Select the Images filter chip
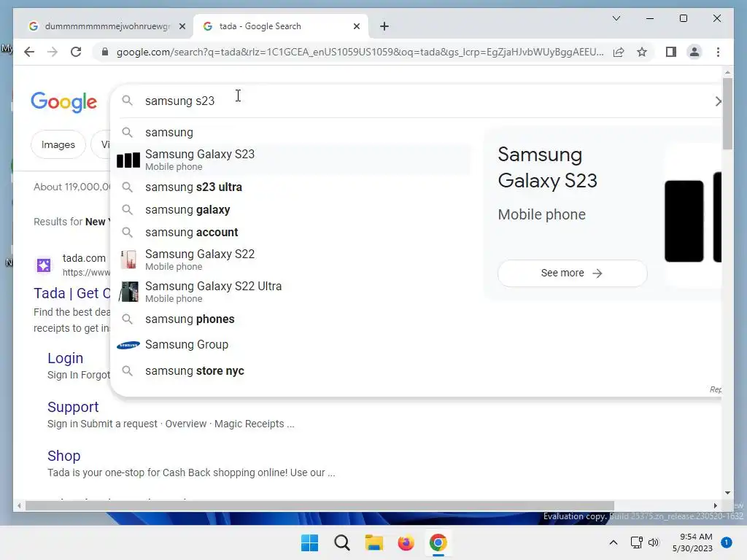The height and width of the screenshot is (560, 747). coord(58,144)
